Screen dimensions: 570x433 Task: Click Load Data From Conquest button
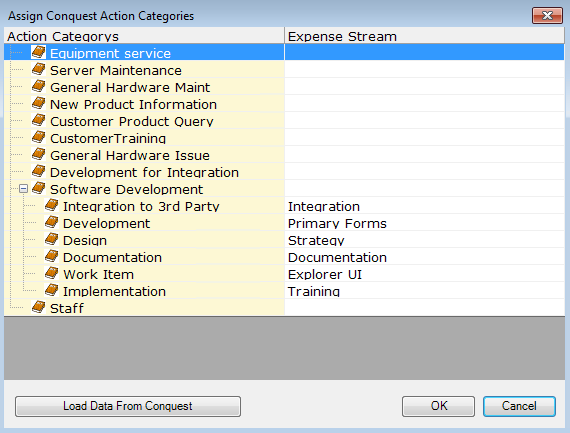pyautogui.click(x=128, y=406)
